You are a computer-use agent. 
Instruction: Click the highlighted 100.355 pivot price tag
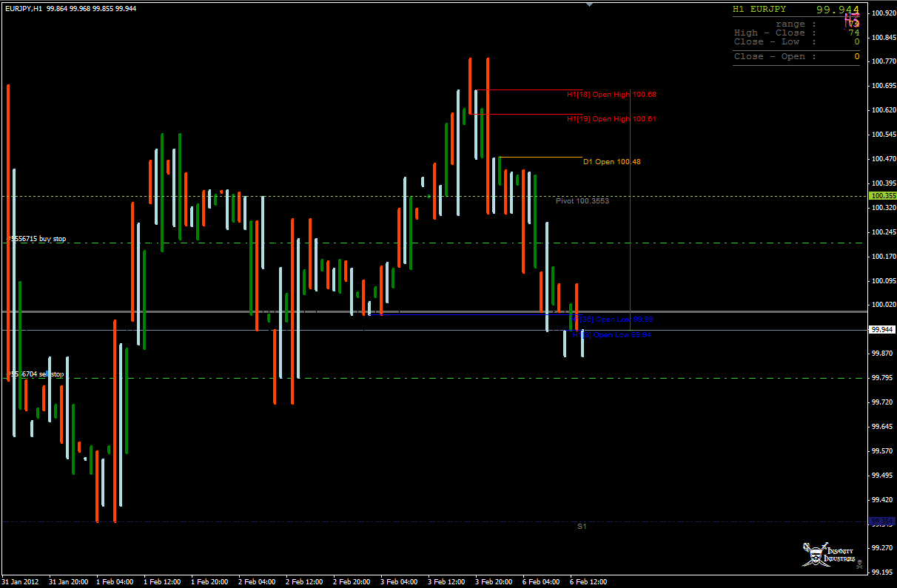[883, 196]
